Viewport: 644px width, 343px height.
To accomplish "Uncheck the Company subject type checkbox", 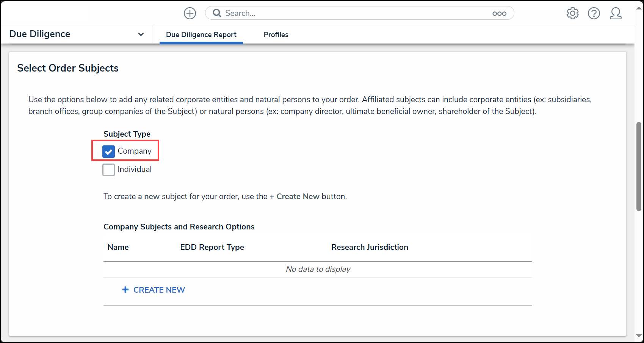I will [108, 151].
